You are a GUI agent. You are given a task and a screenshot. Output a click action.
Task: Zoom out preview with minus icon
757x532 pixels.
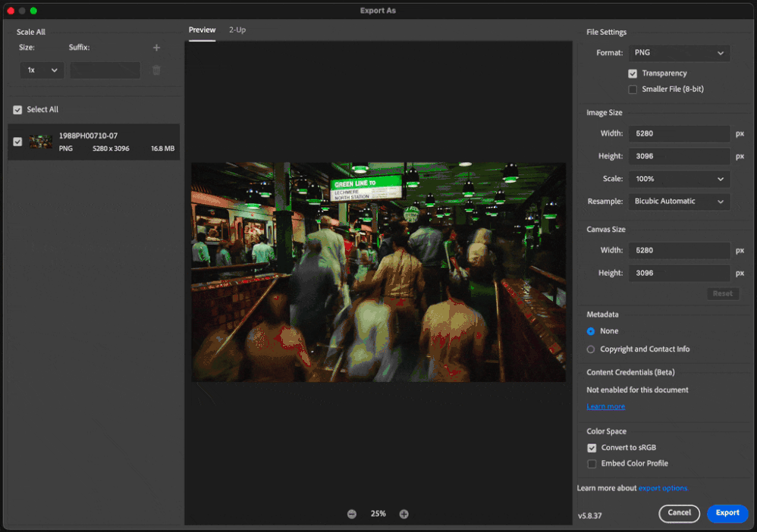(x=352, y=514)
